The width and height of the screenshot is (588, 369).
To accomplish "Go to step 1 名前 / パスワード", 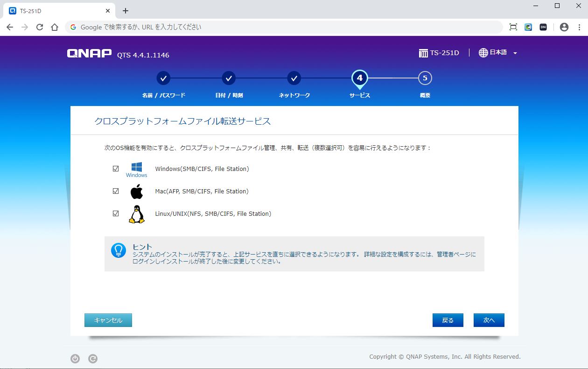I will (x=163, y=78).
